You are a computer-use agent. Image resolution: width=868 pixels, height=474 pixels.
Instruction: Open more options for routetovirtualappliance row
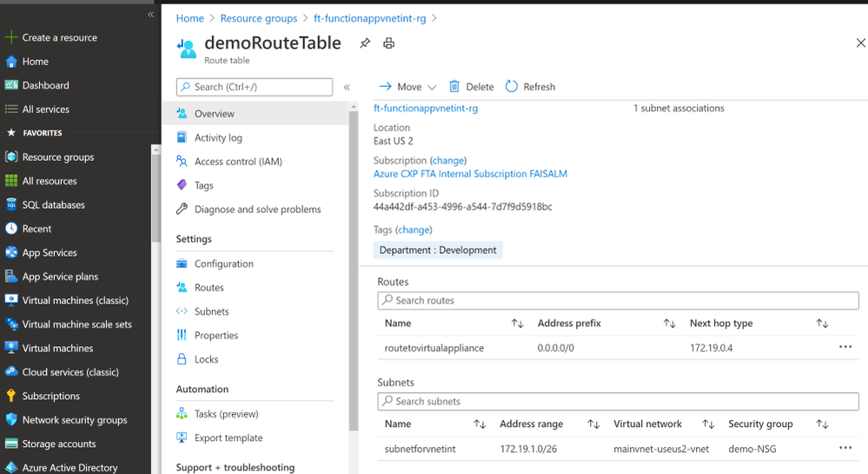click(x=845, y=347)
